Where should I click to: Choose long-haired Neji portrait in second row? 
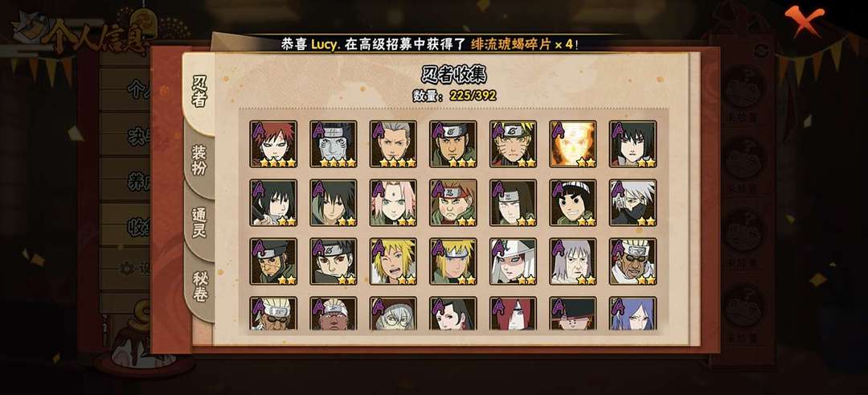click(x=513, y=203)
